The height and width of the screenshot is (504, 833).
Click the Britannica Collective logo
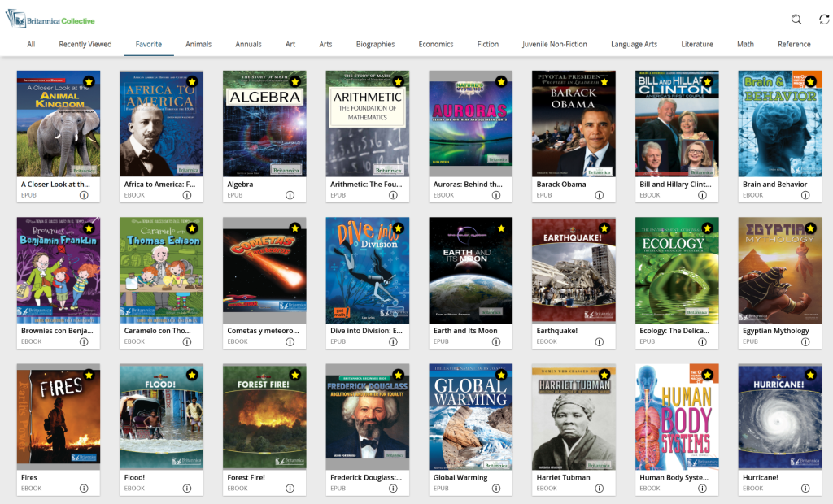[x=50, y=20]
